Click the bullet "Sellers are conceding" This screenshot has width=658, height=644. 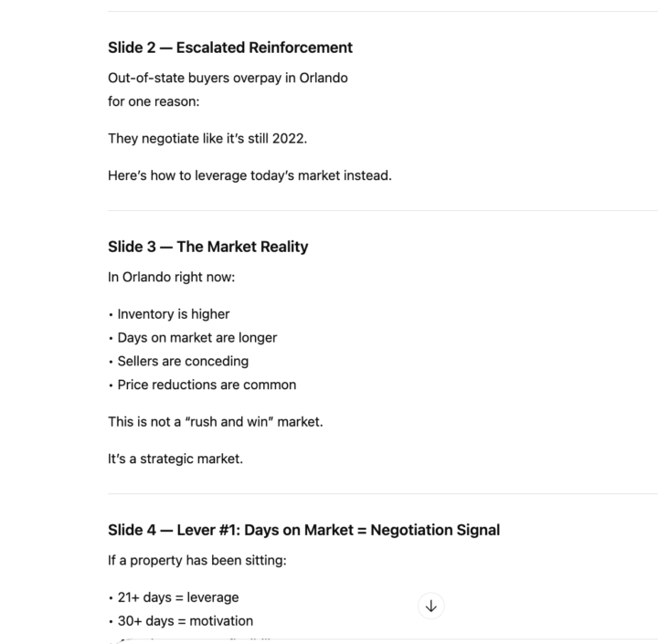tap(183, 362)
